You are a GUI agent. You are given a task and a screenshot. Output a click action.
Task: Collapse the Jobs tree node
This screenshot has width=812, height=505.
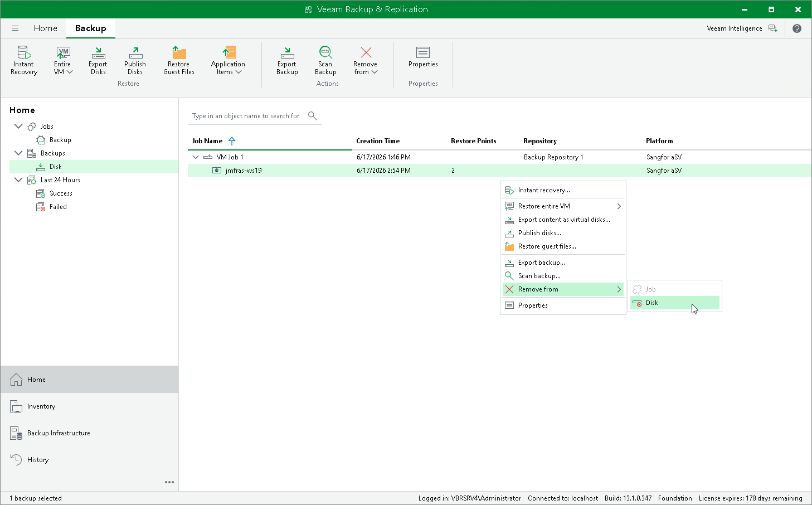coord(18,127)
